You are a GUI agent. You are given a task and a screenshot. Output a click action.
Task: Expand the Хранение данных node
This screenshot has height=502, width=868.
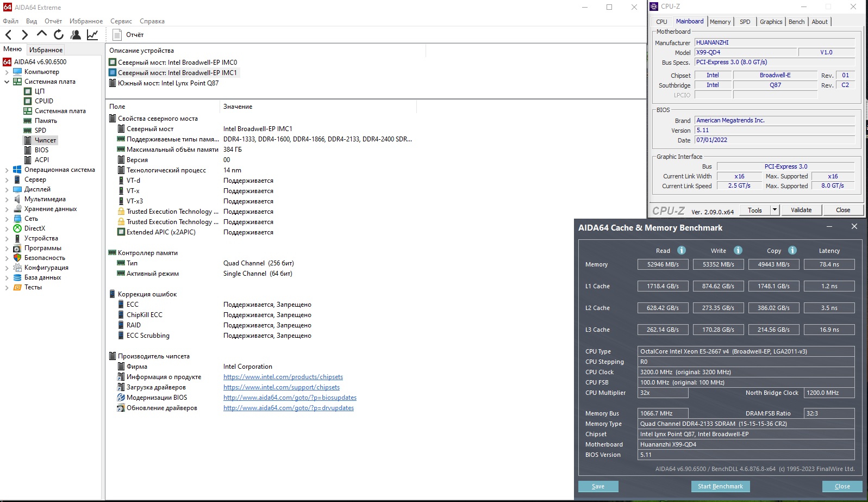click(7, 209)
